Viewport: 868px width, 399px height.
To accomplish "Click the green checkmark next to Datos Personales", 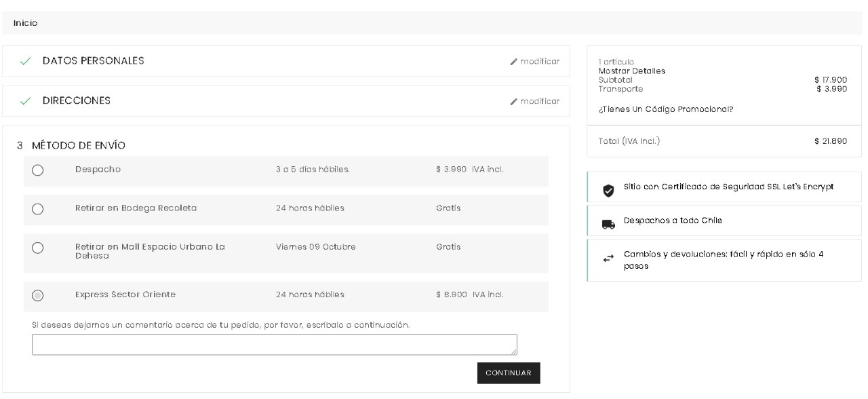I will coord(25,62).
